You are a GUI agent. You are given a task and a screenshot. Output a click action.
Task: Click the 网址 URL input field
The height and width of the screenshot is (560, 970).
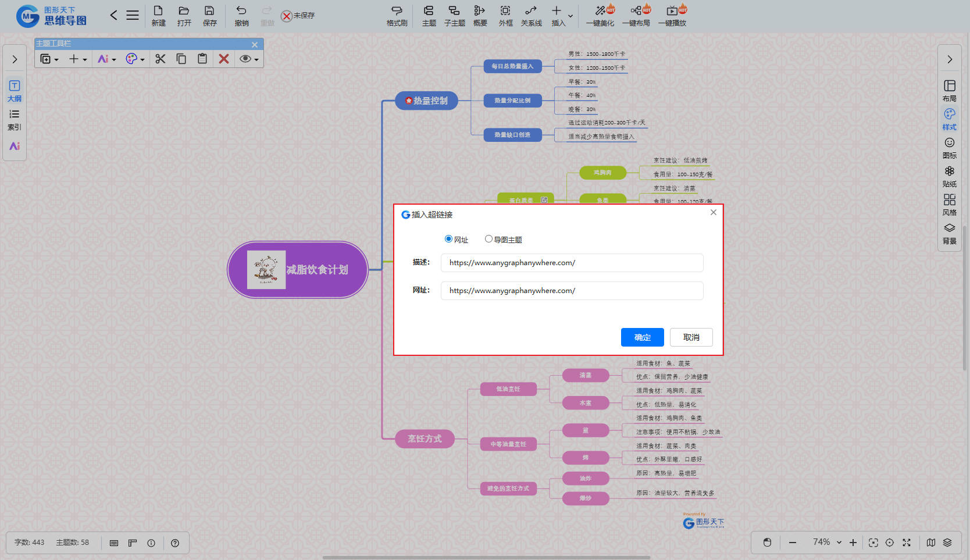(572, 291)
